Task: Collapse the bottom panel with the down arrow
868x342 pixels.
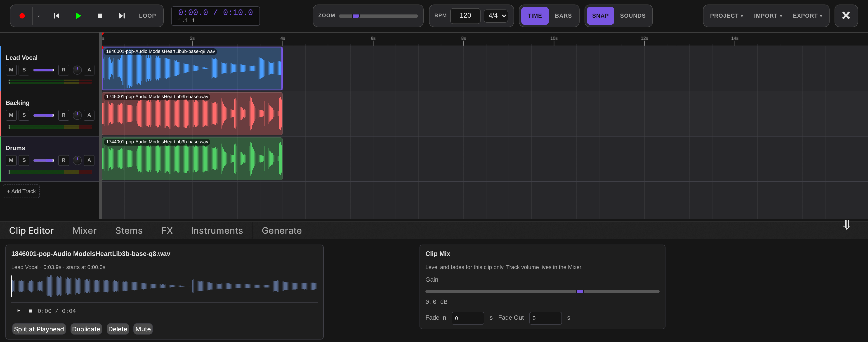Action: [847, 225]
